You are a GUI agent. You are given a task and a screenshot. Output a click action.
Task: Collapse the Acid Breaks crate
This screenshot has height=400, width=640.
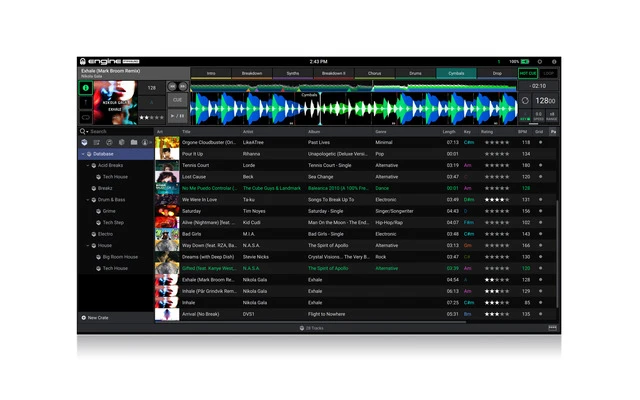tap(88, 165)
